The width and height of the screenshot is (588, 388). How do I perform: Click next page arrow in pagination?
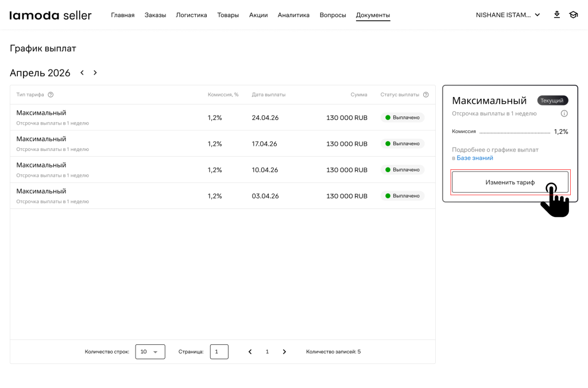coord(284,352)
